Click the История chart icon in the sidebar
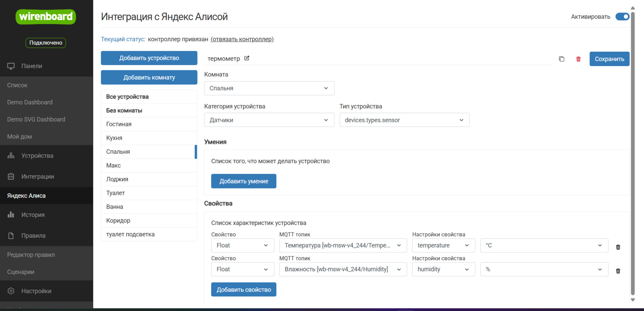This screenshot has width=644, height=311. [x=11, y=215]
